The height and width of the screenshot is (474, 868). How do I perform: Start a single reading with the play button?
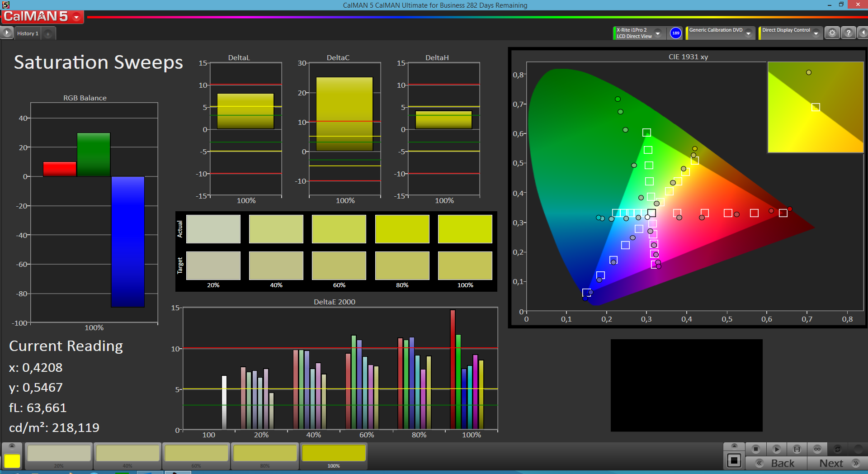[x=776, y=449]
